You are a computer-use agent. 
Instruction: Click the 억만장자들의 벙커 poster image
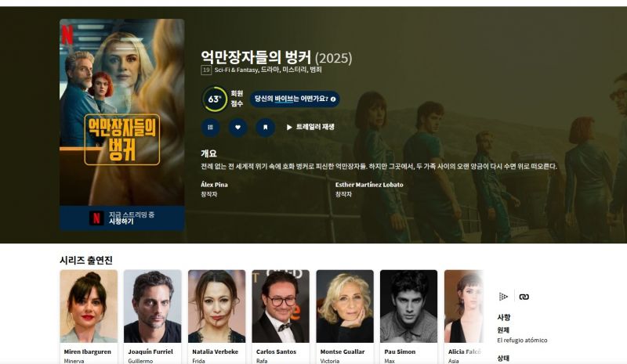pyautogui.click(x=122, y=112)
